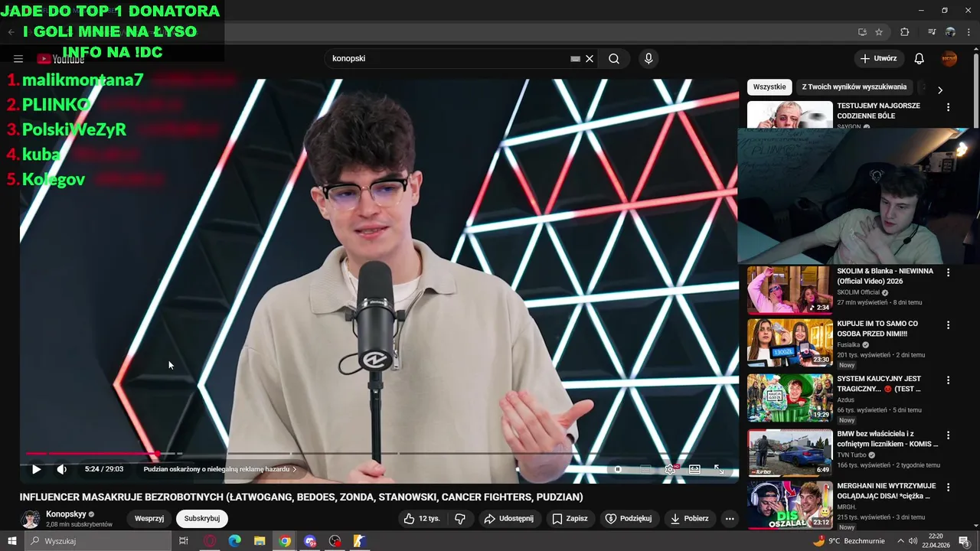Open more actions beside the 'Pobierz' button

[730, 519]
